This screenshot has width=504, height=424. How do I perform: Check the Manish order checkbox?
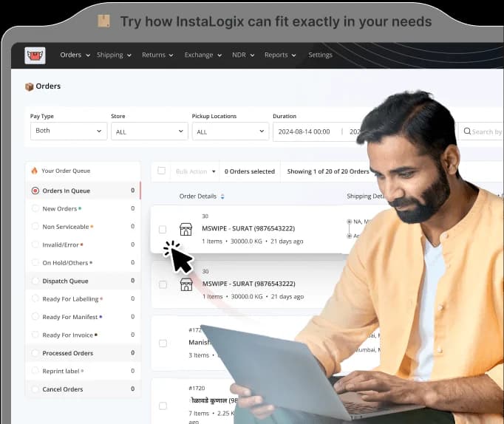pyautogui.click(x=163, y=343)
